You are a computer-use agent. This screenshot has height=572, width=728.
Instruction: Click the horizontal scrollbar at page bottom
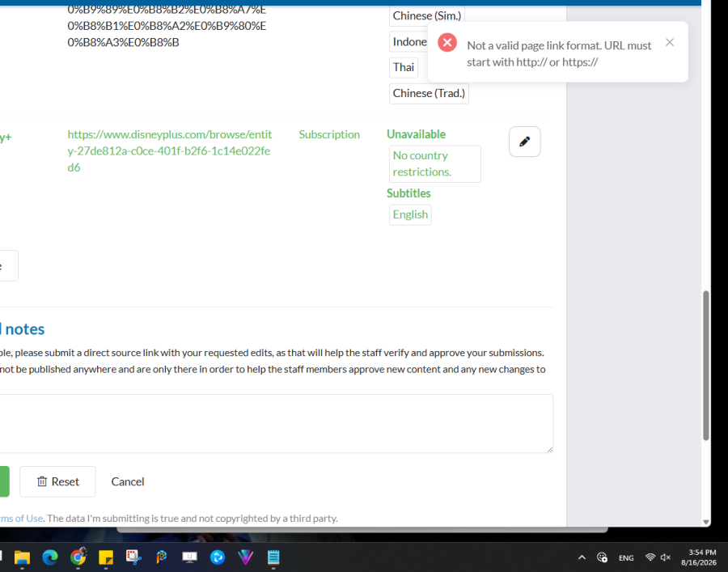click(x=362, y=529)
